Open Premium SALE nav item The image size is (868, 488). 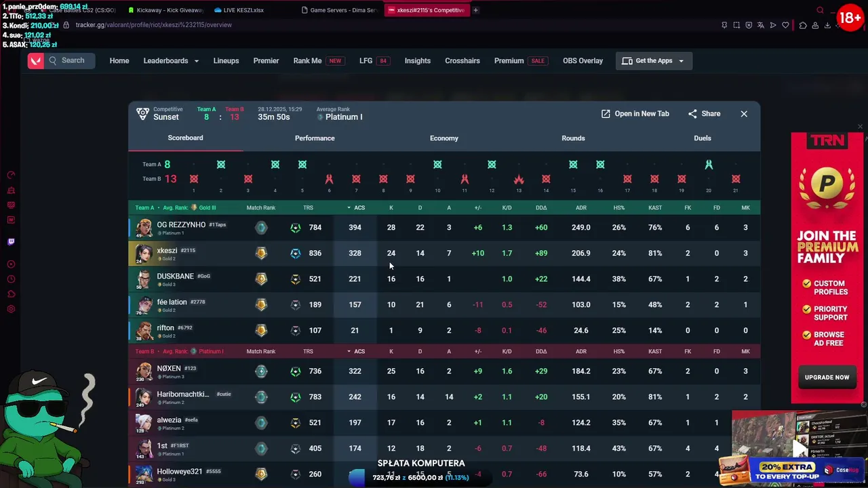pos(520,61)
